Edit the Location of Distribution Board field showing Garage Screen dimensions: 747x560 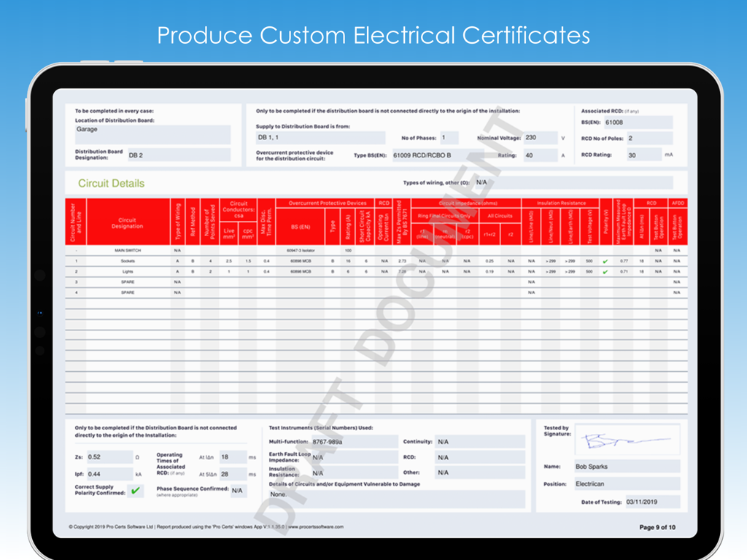152,133
